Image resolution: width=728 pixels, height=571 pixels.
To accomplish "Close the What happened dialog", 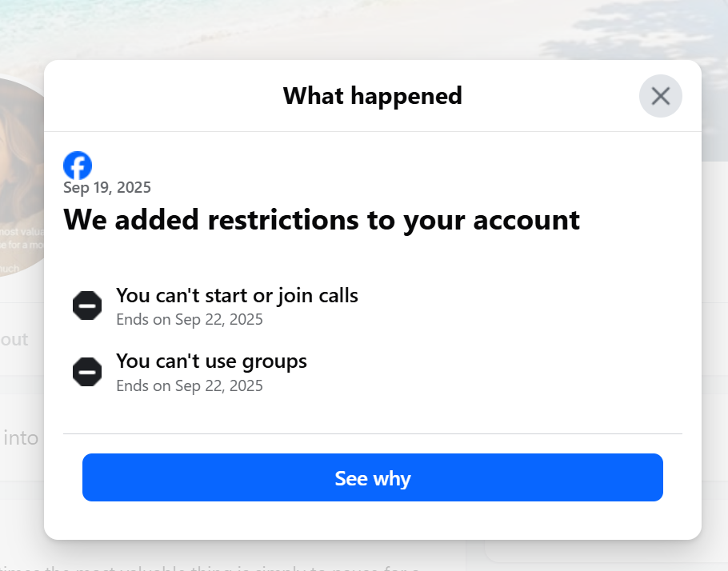I will coord(660,96).
